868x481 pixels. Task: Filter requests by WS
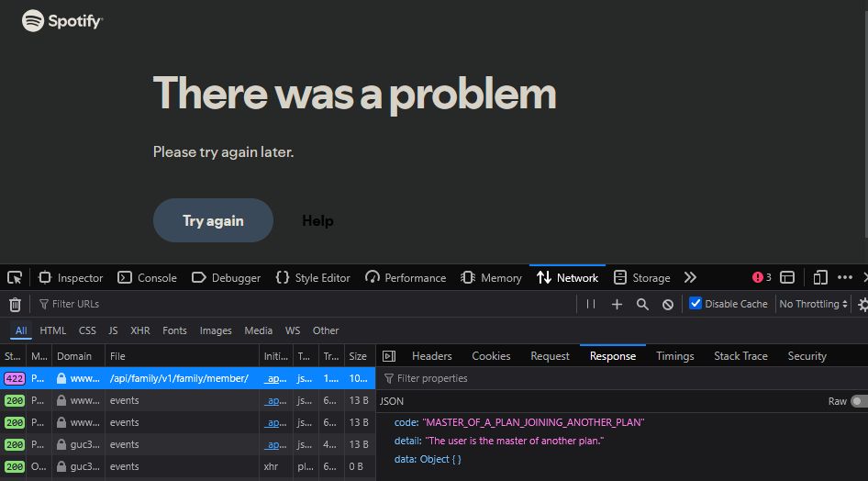(x=293, y=330)
